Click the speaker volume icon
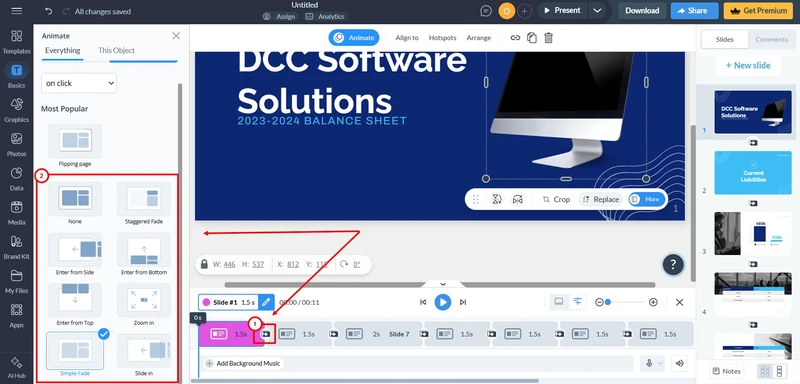 coord(680,363)
